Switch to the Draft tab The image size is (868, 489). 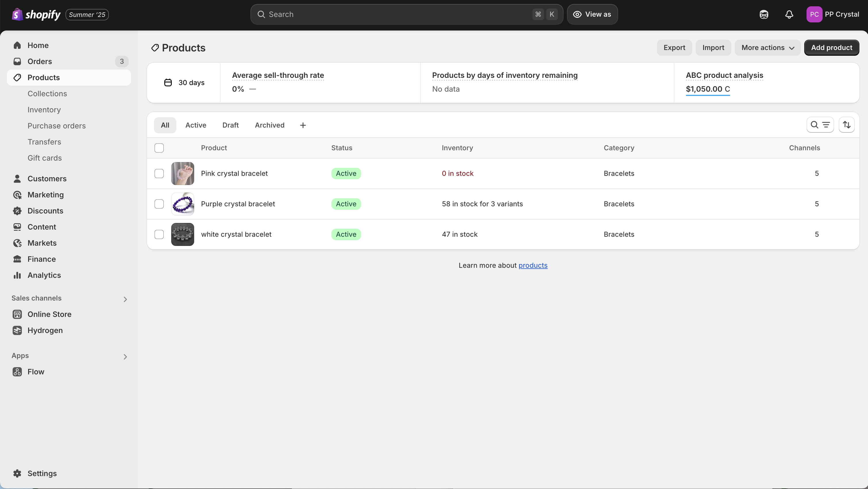[x=230, y=125]
